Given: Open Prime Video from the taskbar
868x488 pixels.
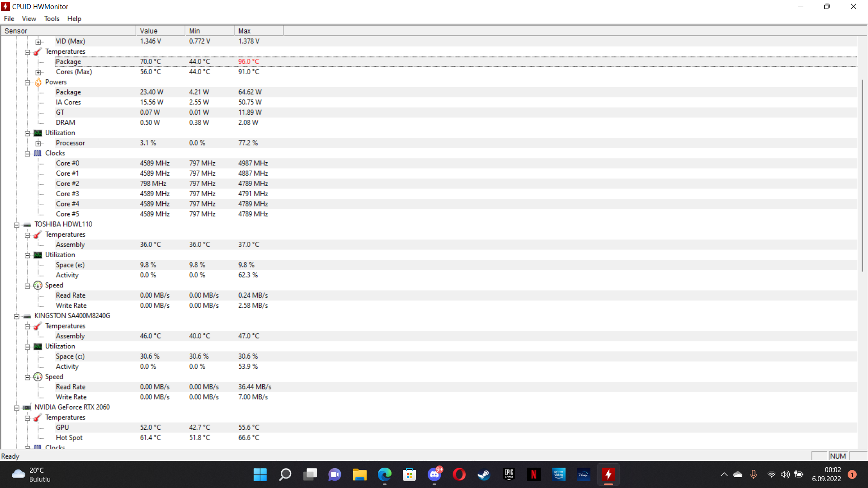Looking at the screenshot, I should point(559,474).
